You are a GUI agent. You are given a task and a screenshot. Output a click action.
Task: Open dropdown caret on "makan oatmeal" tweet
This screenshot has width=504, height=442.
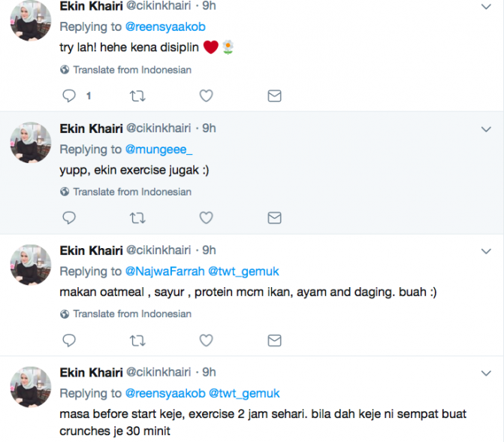(x=484, y=250)
